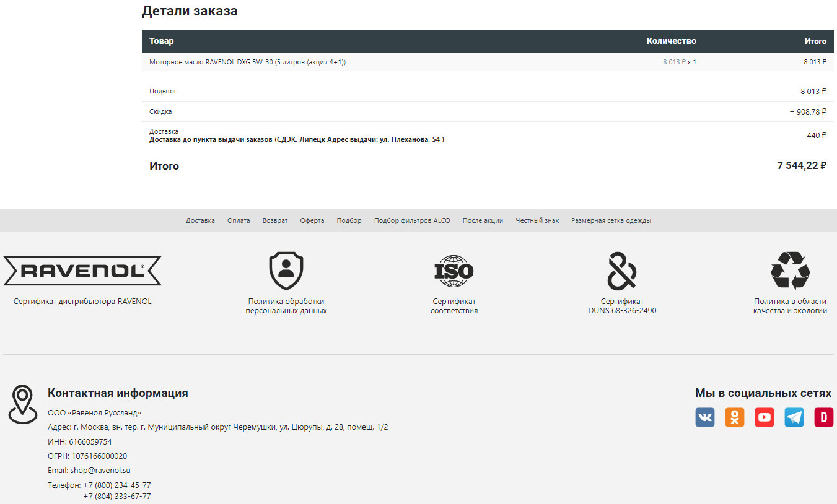The height and width of the screenshot is (504, 837).
Task: Click the ИНН: 6166059754 line
Action: (x=80, y=441)
